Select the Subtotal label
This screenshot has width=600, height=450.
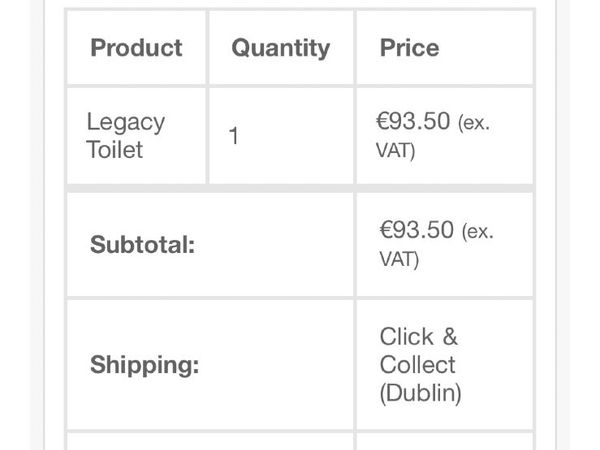coord(142,245)
